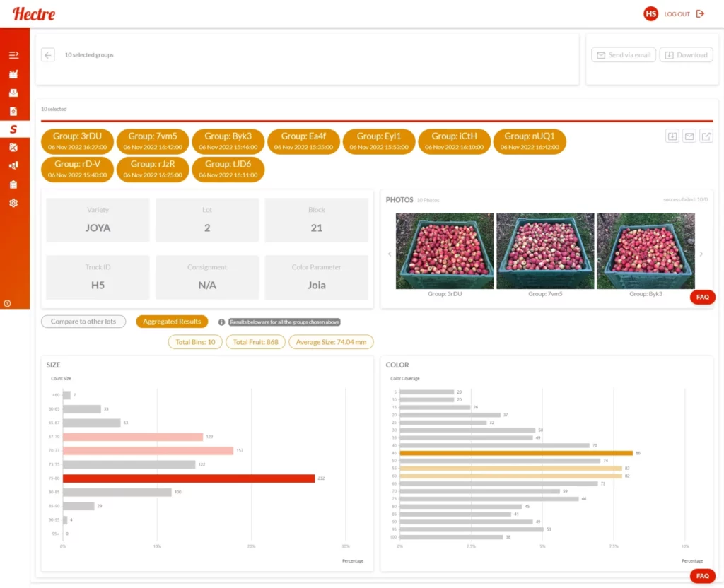Open the bar chart sidebar icon
The image size is (724, 588).
point(13,165)
